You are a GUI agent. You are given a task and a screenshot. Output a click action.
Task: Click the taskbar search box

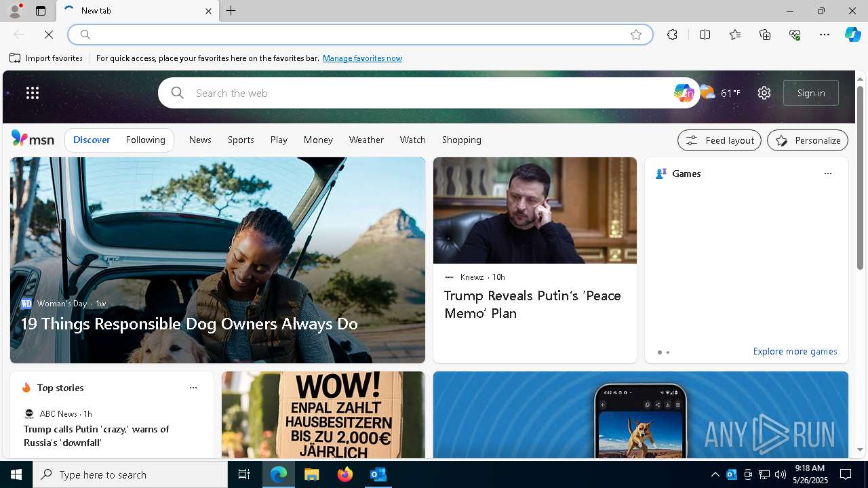pos(130,474)
